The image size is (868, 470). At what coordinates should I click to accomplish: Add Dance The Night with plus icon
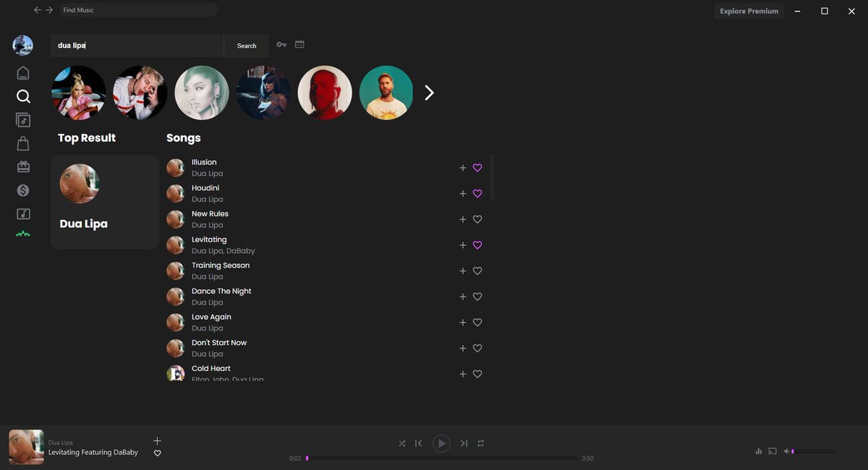463,296
